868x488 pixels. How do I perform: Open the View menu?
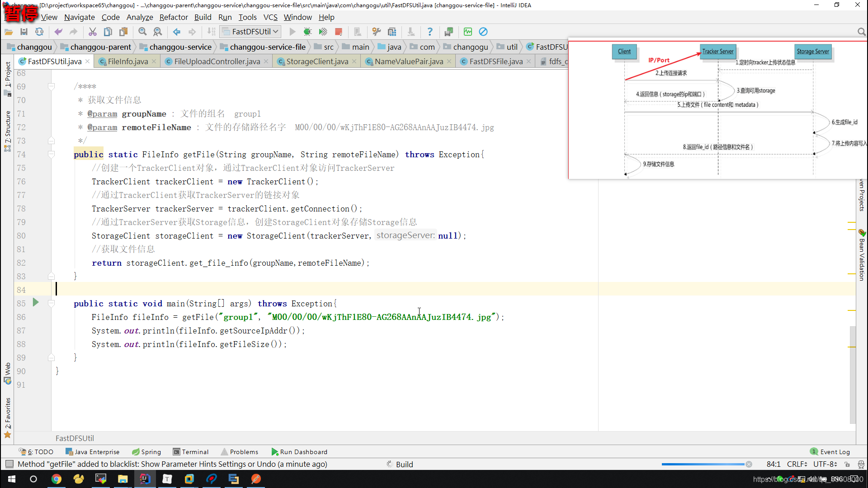pyautogui.click(x=49, y=17)
